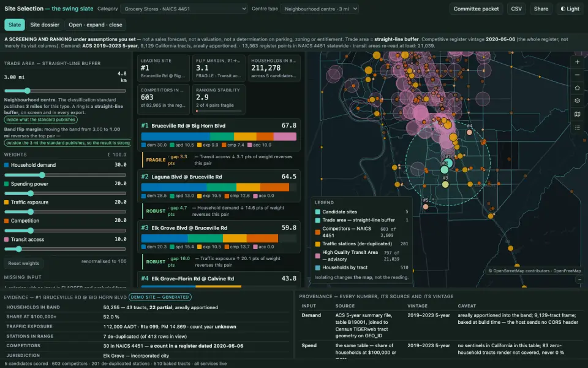Click the Spending power weight slider

(66, 193)
